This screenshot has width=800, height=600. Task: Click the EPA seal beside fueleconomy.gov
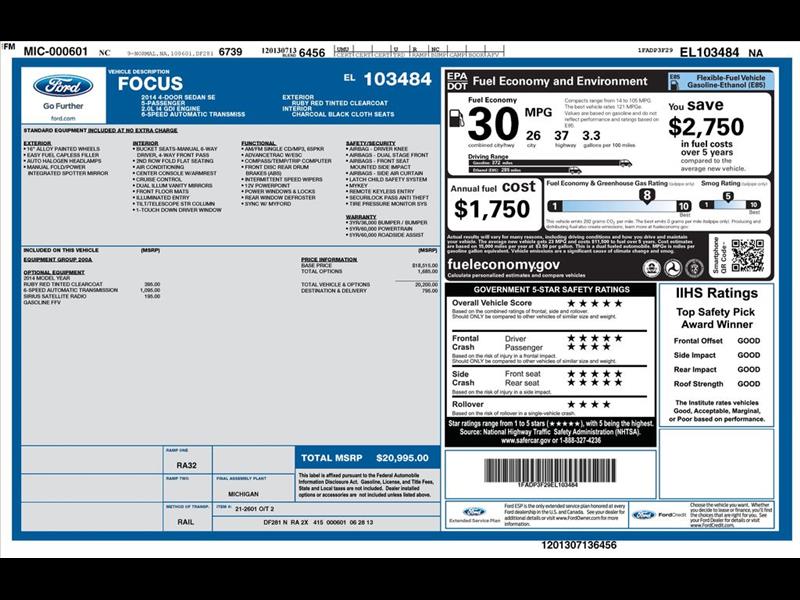(x=653, y=268)
